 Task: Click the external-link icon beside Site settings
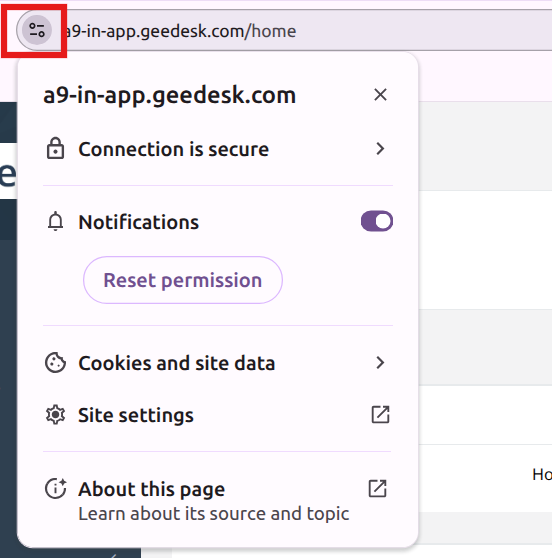(x=380, y=415)
